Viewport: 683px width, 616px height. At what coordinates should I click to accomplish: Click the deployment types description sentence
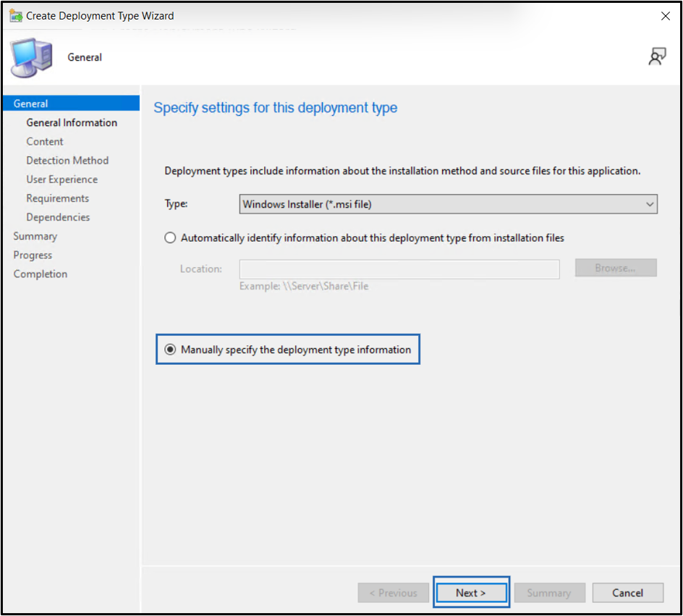(x=402, y=171)
